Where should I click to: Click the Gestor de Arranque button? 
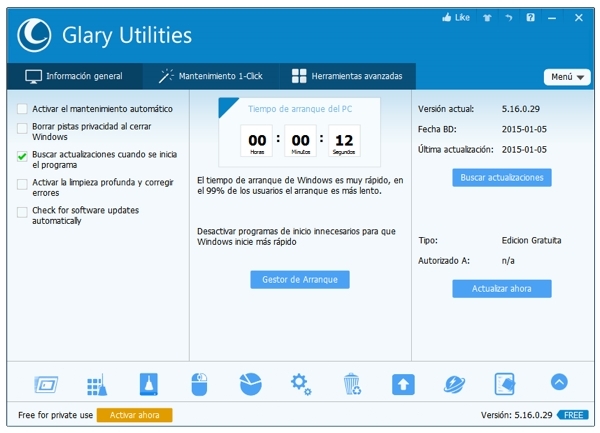click(x=300, y=280)
